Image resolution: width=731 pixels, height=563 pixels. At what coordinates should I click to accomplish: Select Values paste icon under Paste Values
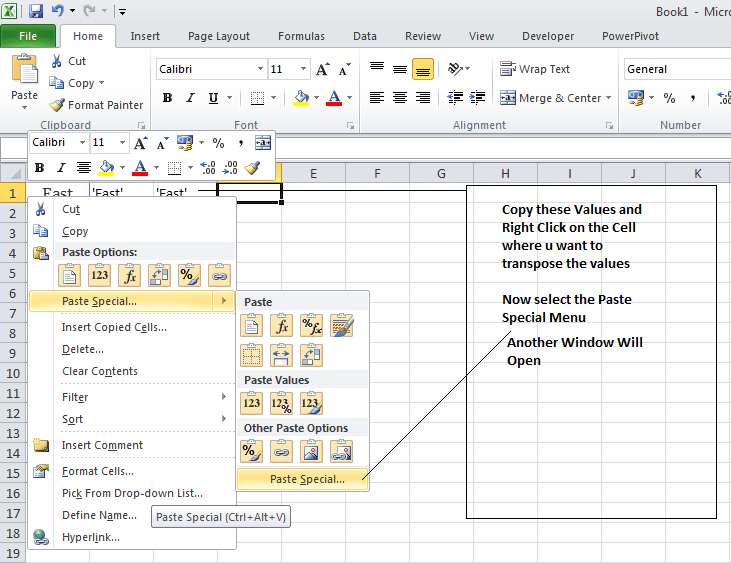tap(252, 403)
